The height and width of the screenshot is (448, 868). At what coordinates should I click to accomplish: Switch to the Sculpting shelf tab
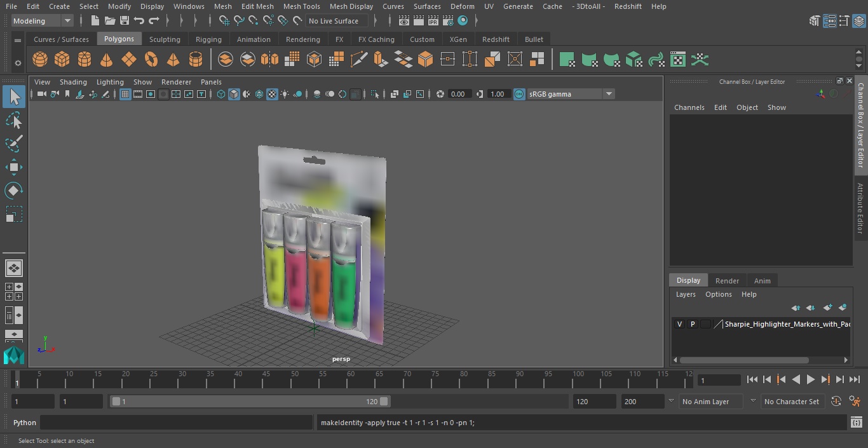click(x=165, y=39)
